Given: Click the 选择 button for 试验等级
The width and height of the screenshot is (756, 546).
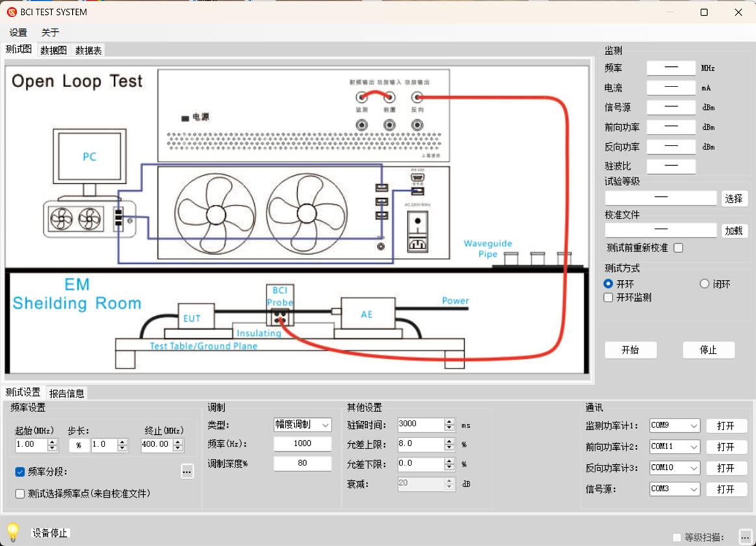Looking at the screenshot, I should pyautogui.click(x=734, y=198).
